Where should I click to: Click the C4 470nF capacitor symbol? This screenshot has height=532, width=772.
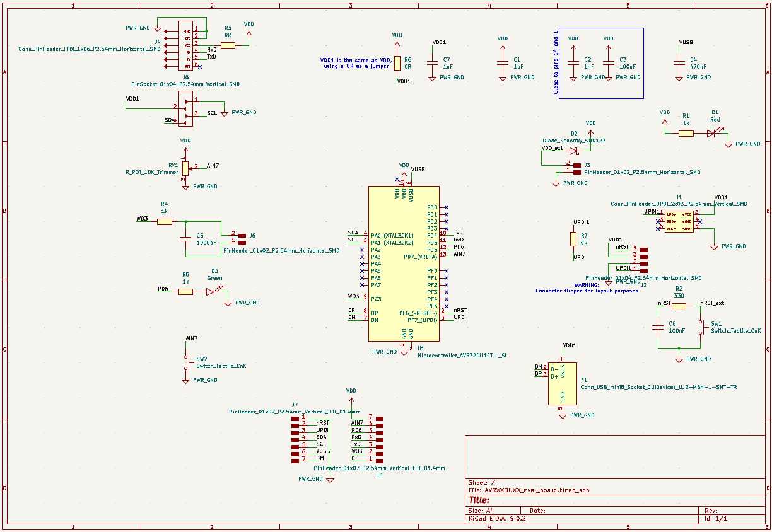678,63
